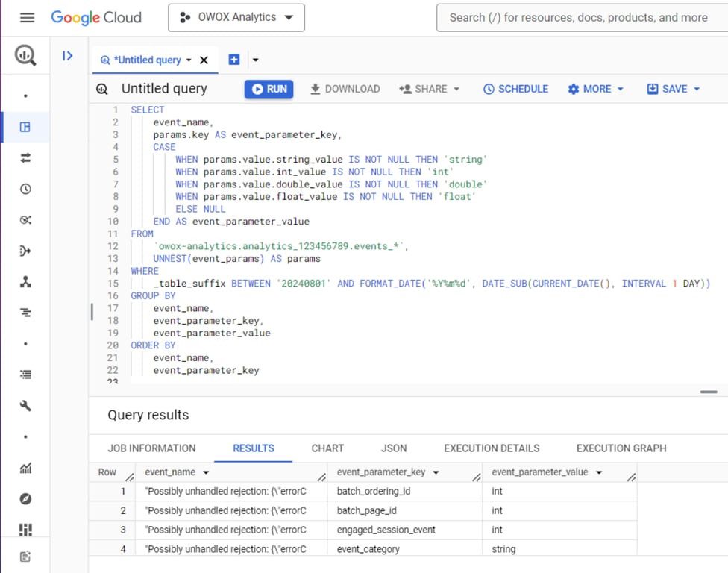Open the branching node sidebar icon
This screenshot has width=728, height=573.
tap(25, 282)
